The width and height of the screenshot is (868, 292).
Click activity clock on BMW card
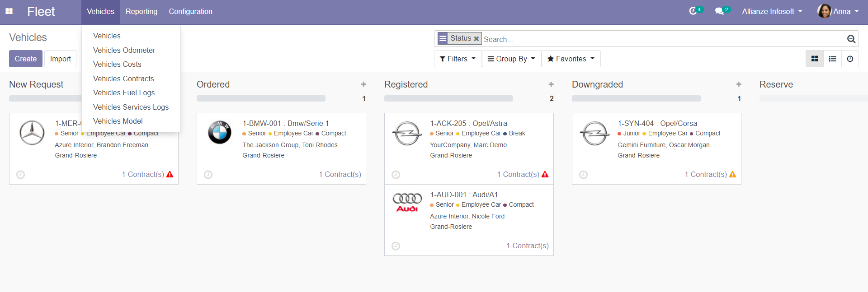coord(208,175)
